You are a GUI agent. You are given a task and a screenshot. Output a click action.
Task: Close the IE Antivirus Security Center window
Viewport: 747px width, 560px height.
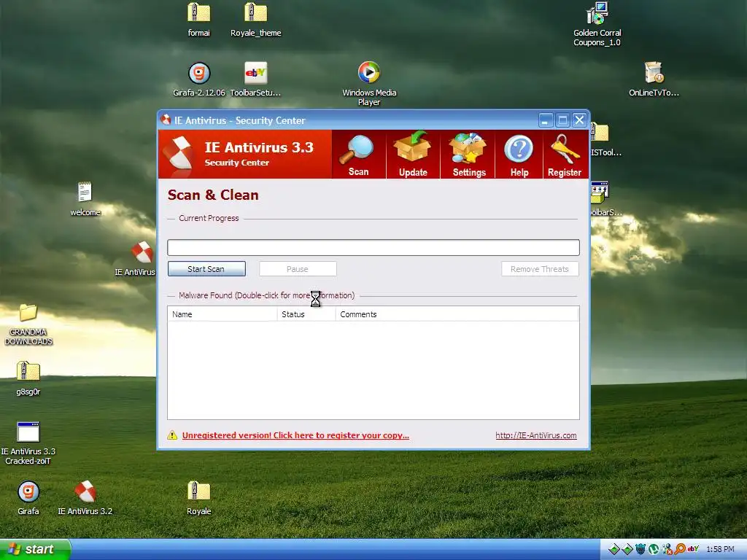(579, 120)
